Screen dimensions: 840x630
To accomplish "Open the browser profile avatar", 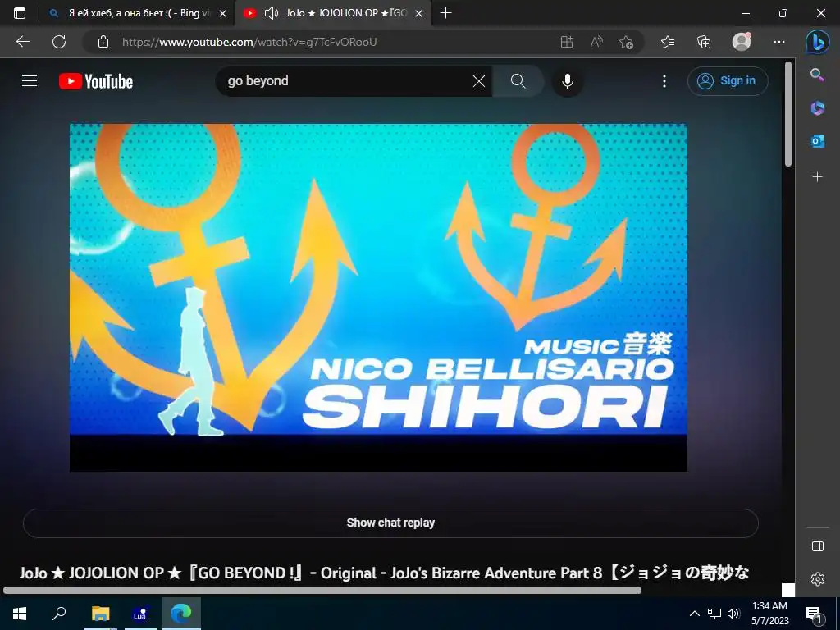I will (742, 42).
